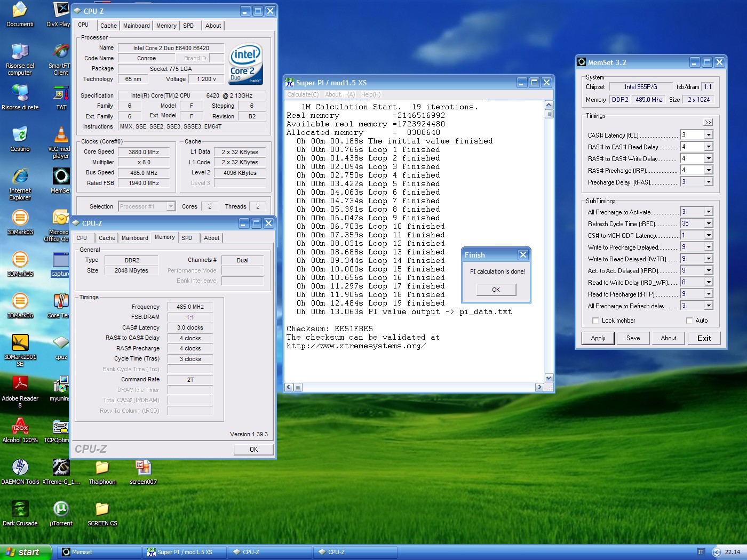
Task: Open the SCREEN CS folder
Action: 102,513
